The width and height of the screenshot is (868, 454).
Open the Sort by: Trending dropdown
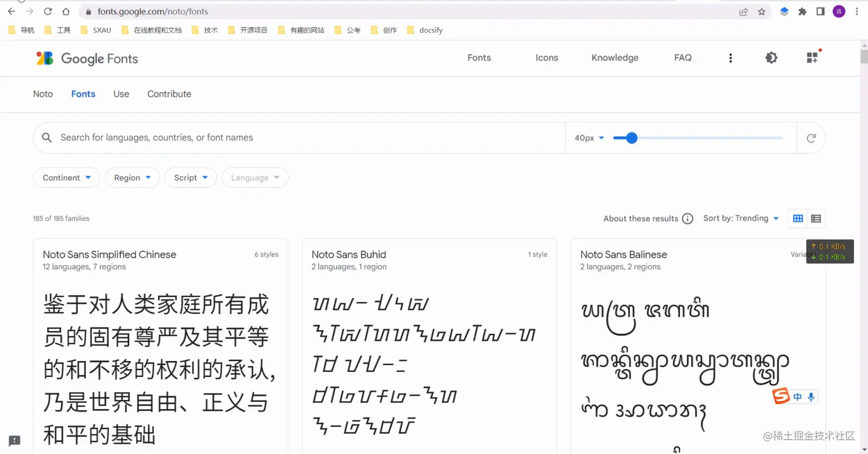[x=741, y=218]
